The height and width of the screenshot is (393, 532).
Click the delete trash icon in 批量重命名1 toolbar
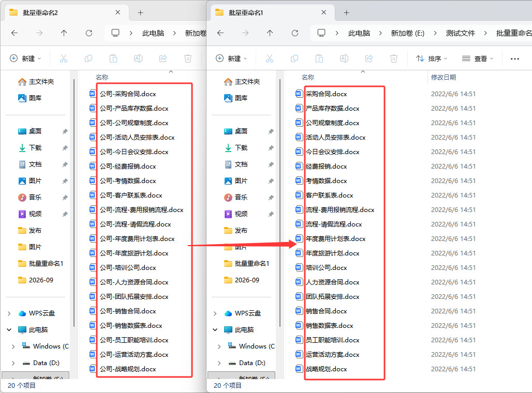tap(394, 58)
